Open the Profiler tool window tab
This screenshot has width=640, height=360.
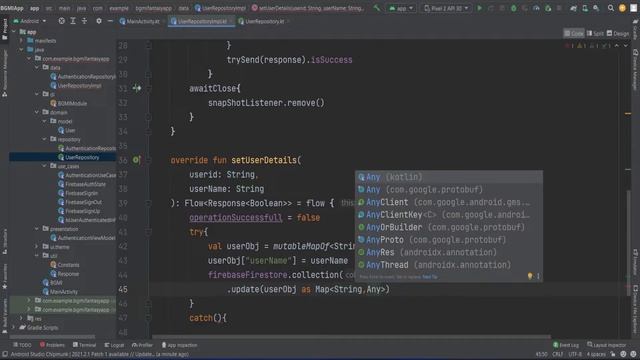coord(142,345)
